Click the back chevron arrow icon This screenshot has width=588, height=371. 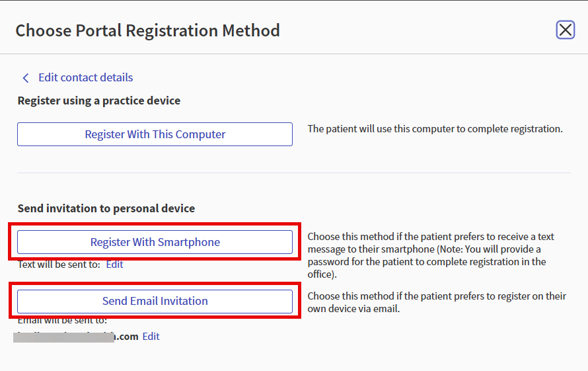[26, 78]
